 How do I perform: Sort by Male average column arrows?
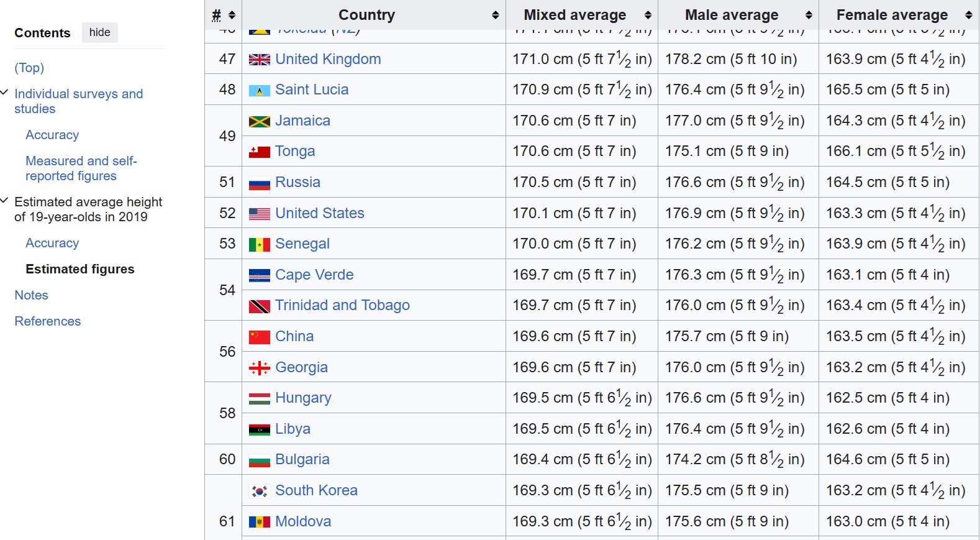809,15
